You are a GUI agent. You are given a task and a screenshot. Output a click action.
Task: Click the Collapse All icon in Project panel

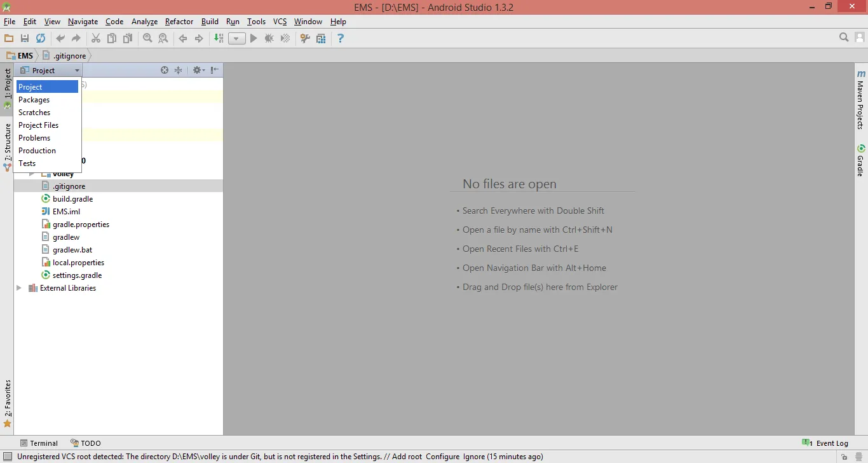click(179, 70)
